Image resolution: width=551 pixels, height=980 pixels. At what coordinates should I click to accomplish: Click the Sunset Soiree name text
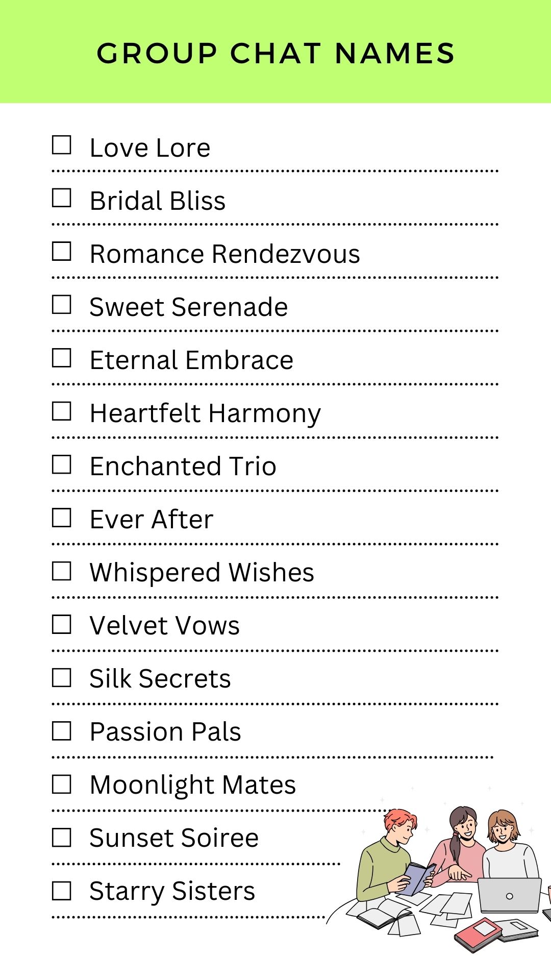pos(174,838)
